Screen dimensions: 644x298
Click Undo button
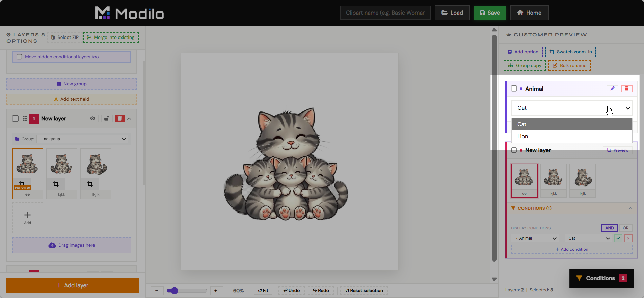tap(291, 291)
